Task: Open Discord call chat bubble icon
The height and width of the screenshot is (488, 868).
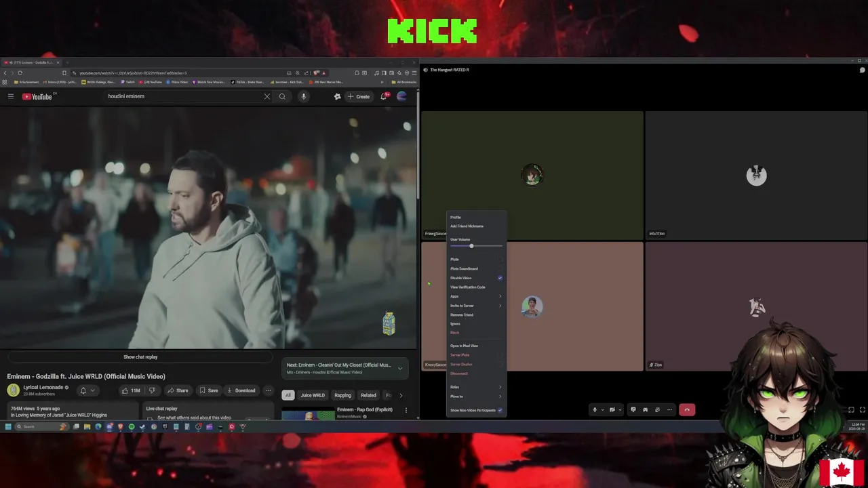Action: coord(862,70)
